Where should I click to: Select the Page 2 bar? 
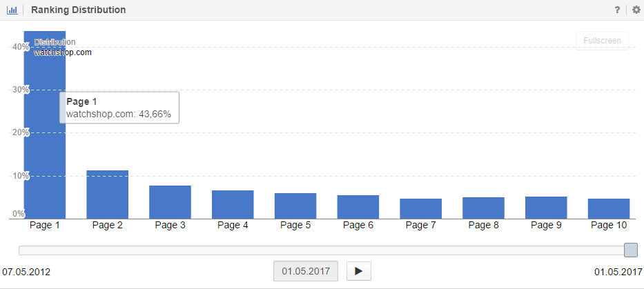[107, 195]
